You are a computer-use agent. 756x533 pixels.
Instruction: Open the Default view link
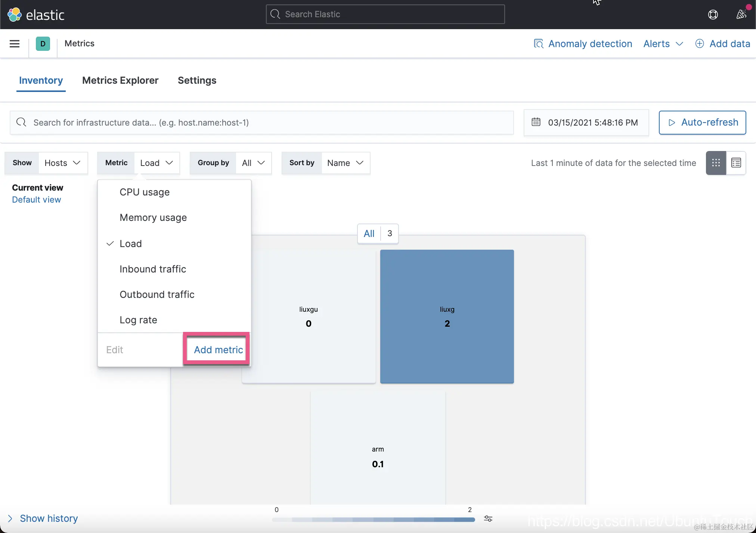36,200
